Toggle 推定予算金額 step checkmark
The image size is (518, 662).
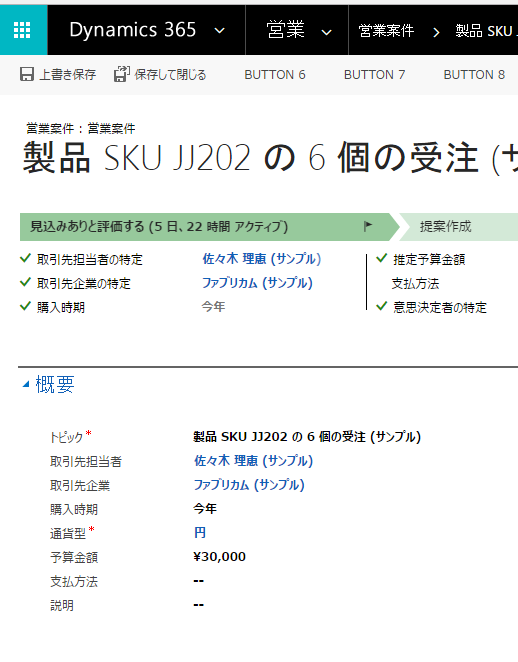click(x=382, y=258)
